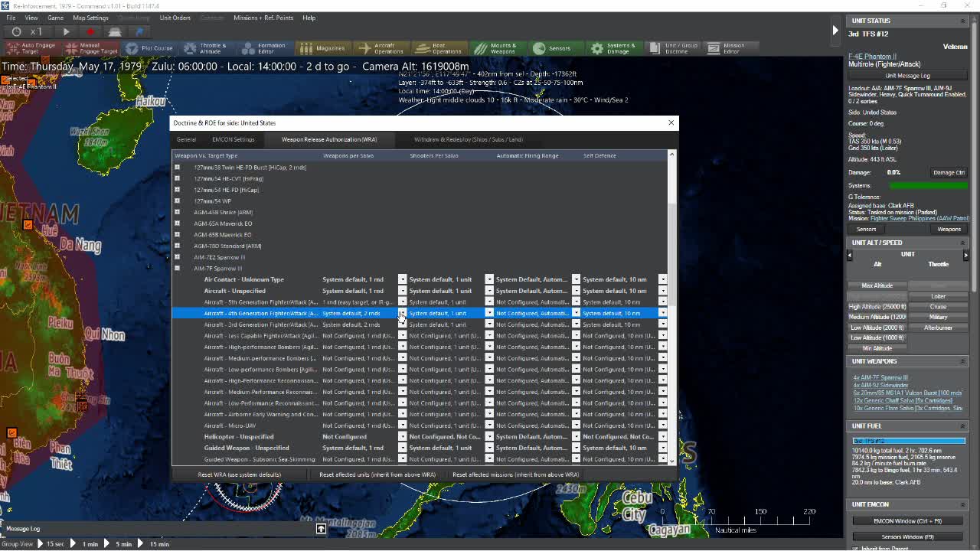Switch to EMCON Settings tab

coord(234,139)
